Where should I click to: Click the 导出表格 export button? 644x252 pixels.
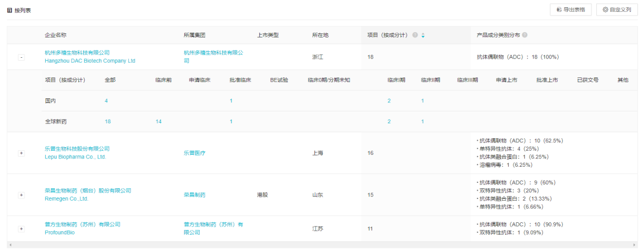[x=571, y=10]
